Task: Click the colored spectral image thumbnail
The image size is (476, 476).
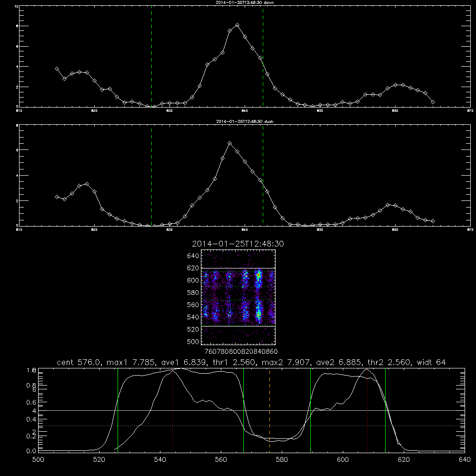Action: click(238, 297)
